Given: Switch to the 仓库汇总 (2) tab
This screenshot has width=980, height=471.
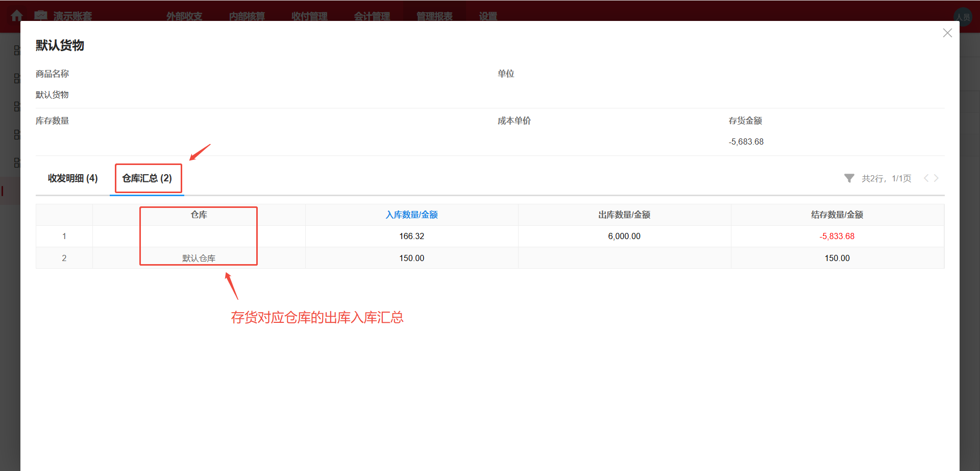Looking at the screenshot, I should (x=148, y=178).
